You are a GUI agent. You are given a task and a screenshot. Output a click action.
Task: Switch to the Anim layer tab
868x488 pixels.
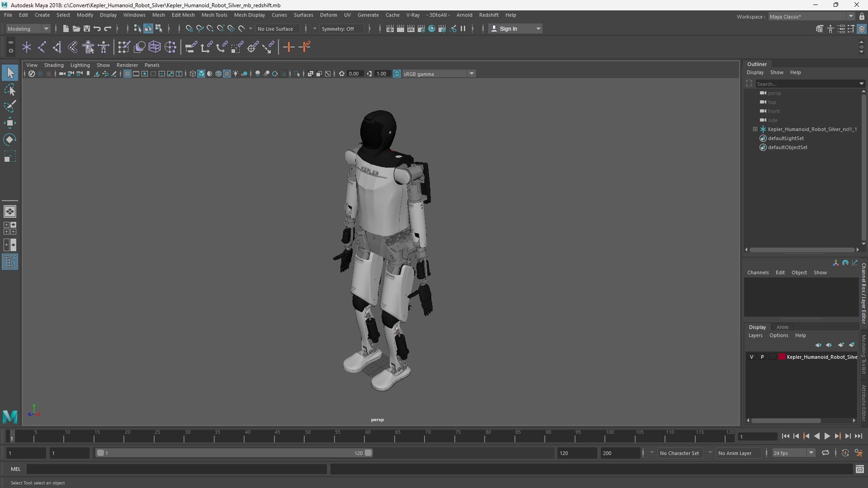point(782,327)
